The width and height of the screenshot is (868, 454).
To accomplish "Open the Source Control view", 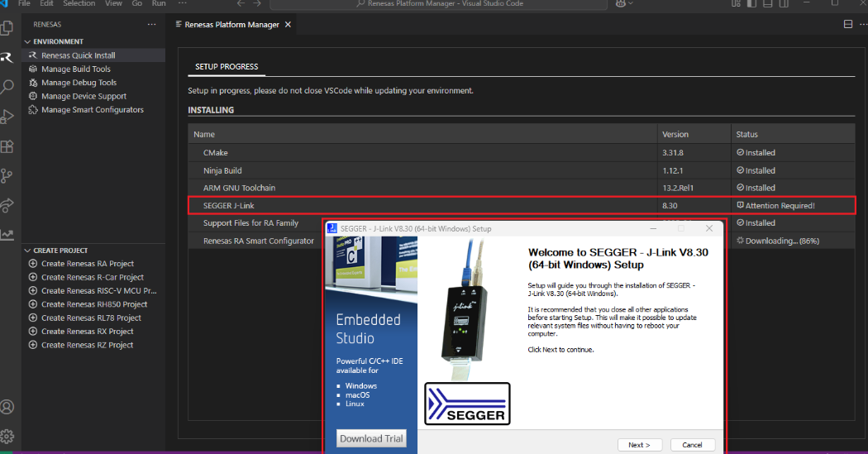I will [7, 175].
